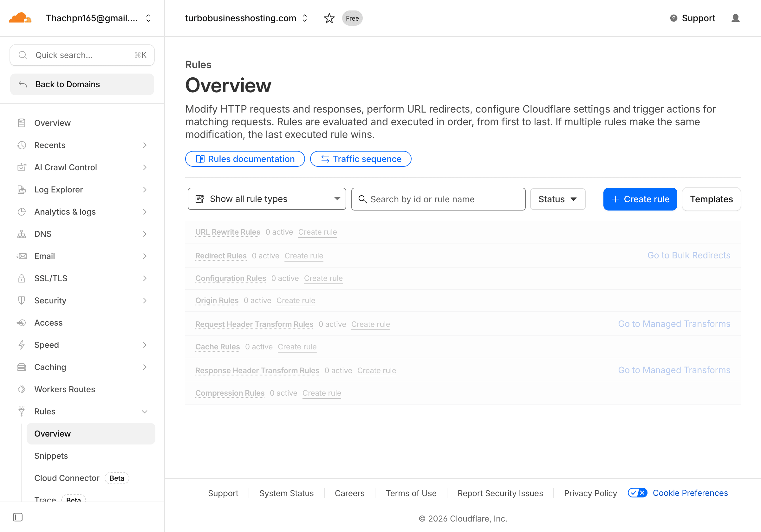Click the Email envelope icon
The width and height of the screenshot is (761, 532).
click(22, 256)
